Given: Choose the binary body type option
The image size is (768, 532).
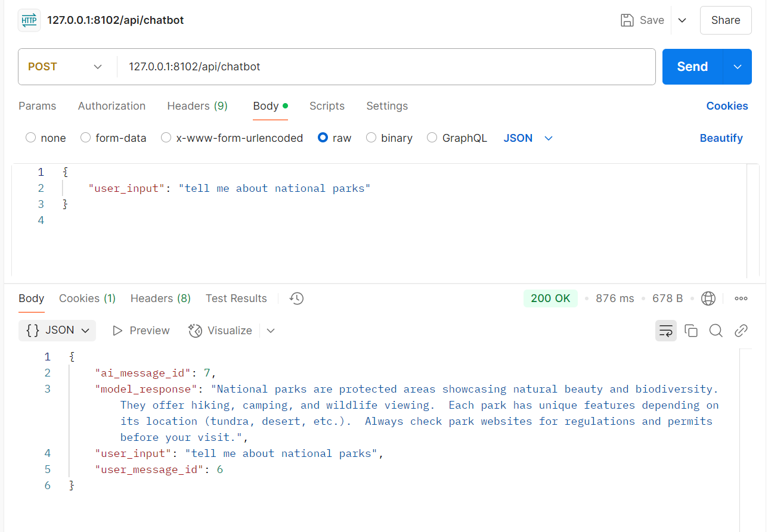Looking at the screenshot, I should pos(371,138).
